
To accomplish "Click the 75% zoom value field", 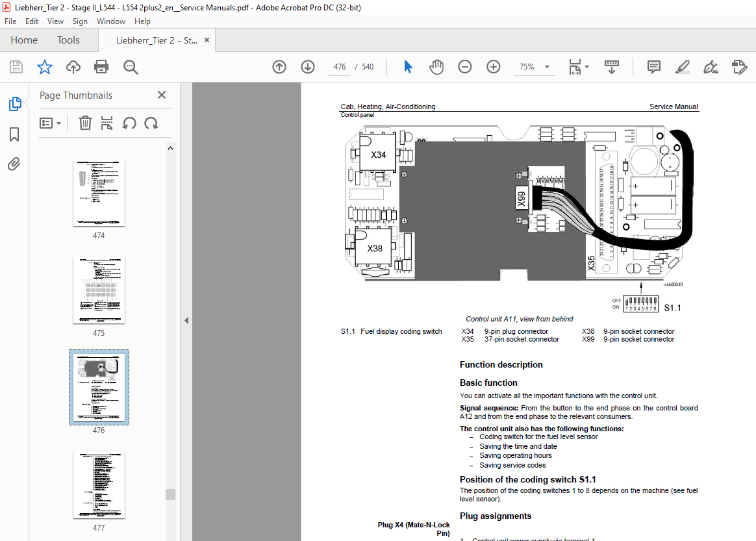I will point(527,67).
